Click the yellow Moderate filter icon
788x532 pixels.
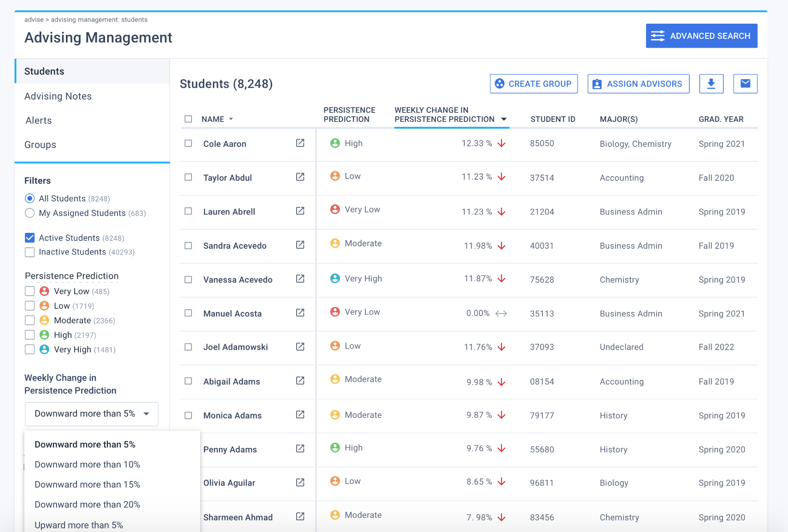[44, 320]
